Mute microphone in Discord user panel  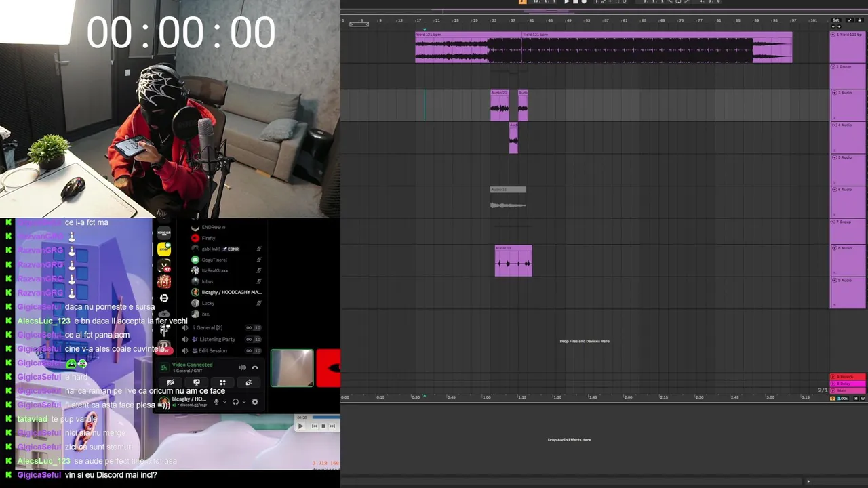pyautogui.click(x=216, y=402)
